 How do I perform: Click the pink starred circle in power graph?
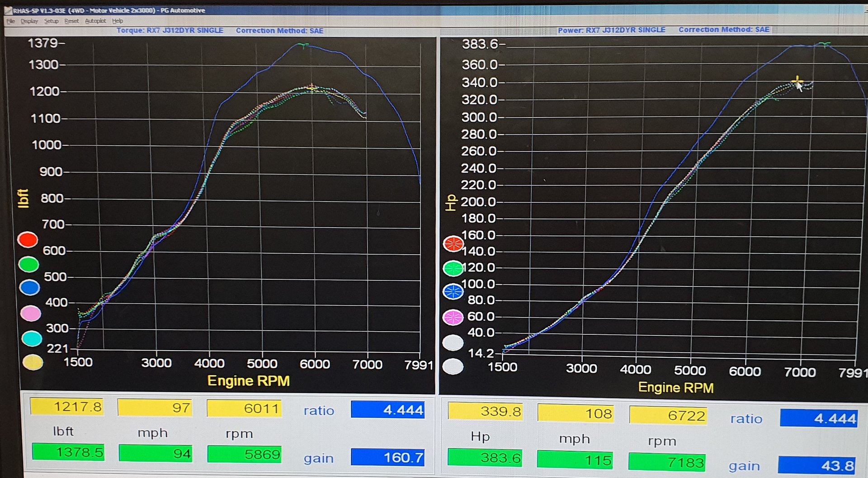click(x=453, y=318)
